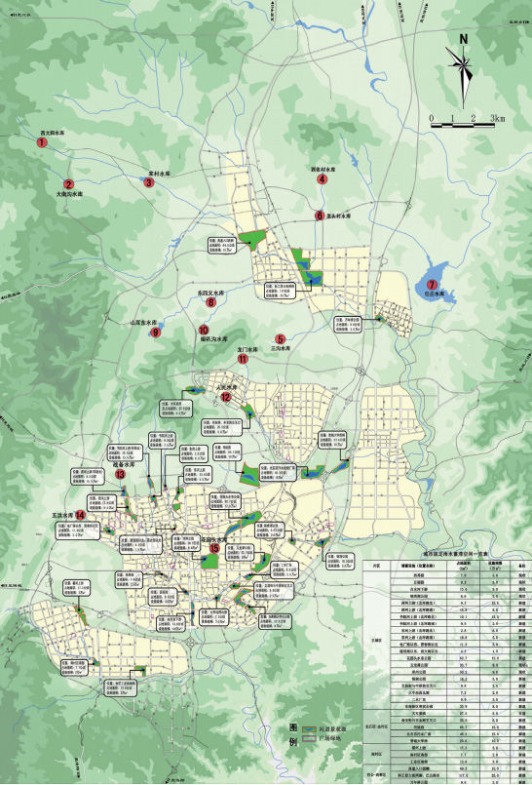
Task: Click marker 11 at 龙门水库
Action: [x=243, y=359]
